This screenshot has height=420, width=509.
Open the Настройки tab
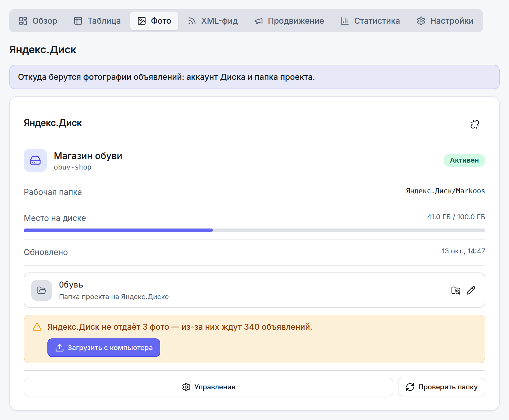click(445, 21)
